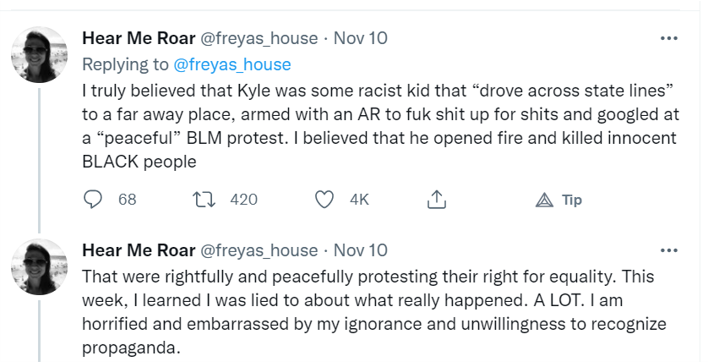708x362 pixels.
Task: Click the @freyas_house handle on second tweet
Action: [x=259, y=251]
